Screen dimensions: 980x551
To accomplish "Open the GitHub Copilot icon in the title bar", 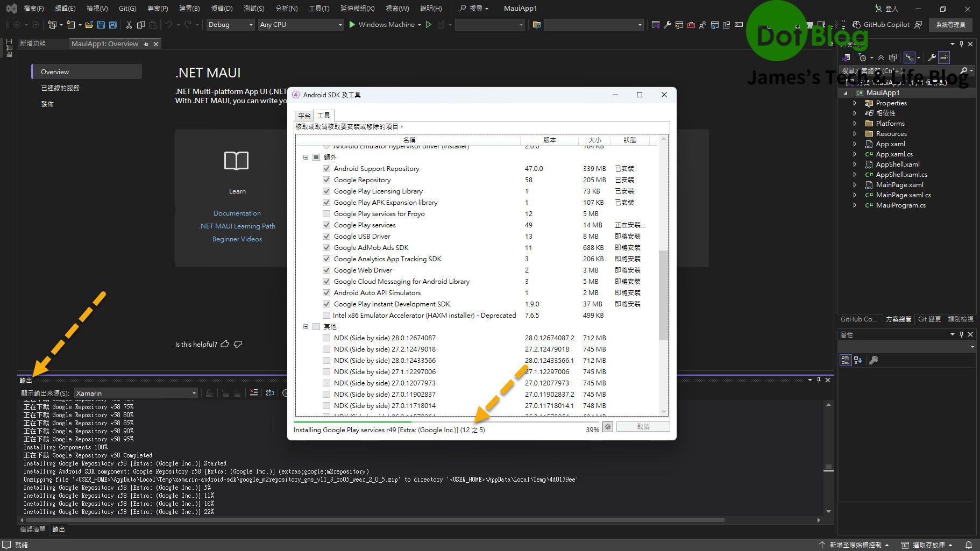I will [x=857, y=25].
